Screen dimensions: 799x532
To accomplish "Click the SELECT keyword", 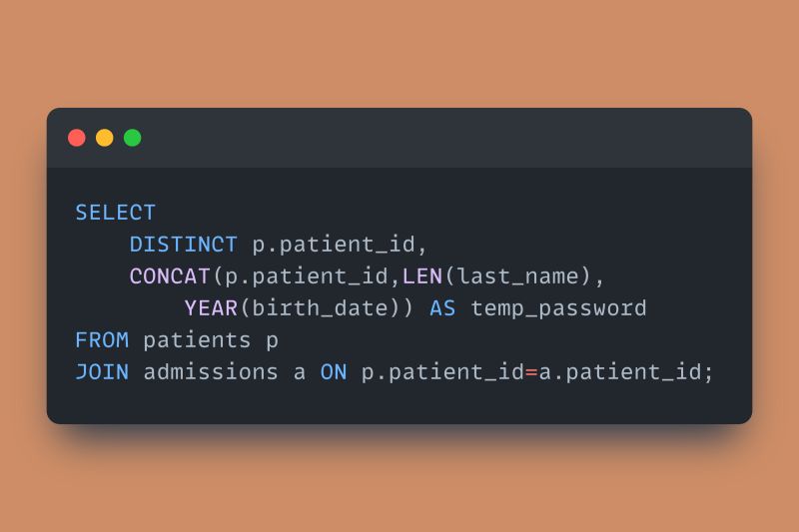I will [x=115, y=213].
